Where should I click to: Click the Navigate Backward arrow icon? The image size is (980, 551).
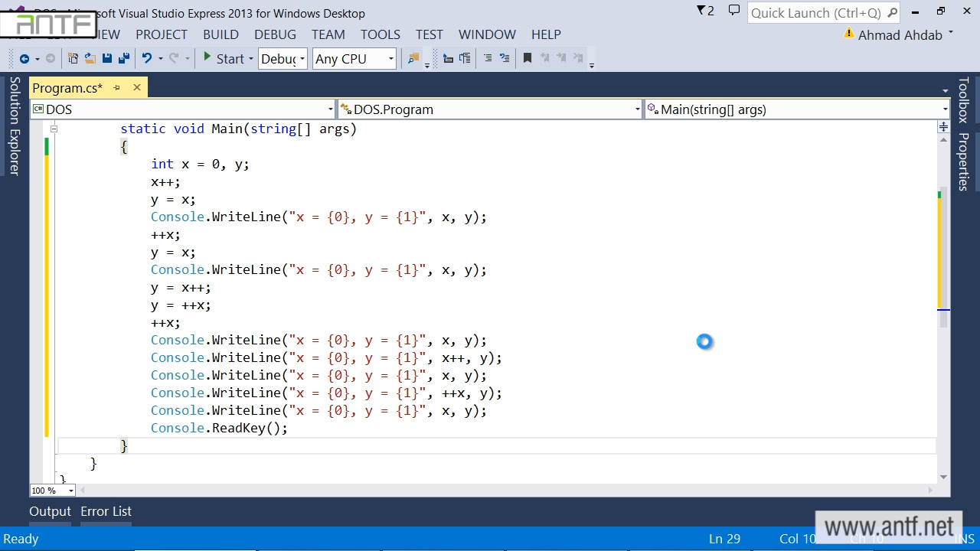(24, 59)
